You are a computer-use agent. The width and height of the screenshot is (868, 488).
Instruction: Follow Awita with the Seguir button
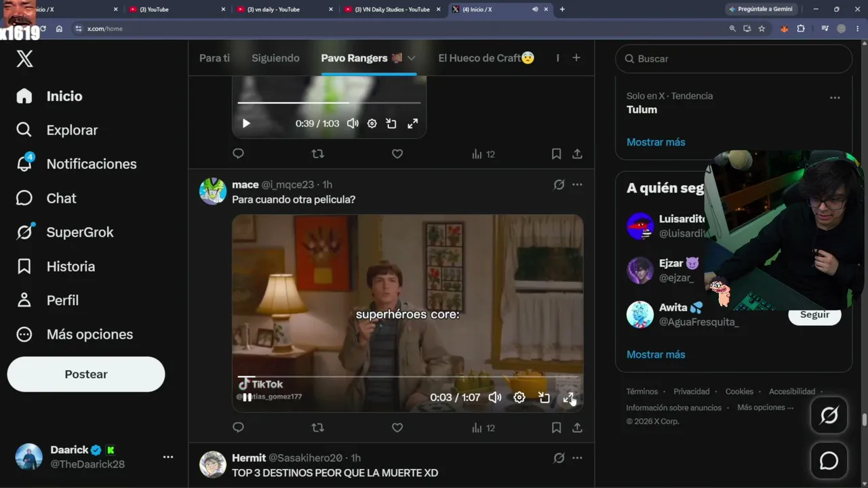814,315
